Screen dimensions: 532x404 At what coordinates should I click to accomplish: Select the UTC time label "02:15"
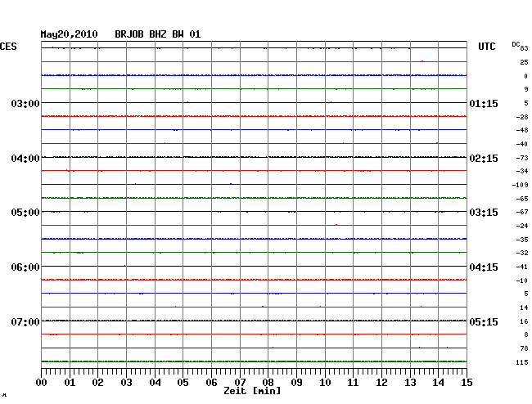(x=484, y=159)
